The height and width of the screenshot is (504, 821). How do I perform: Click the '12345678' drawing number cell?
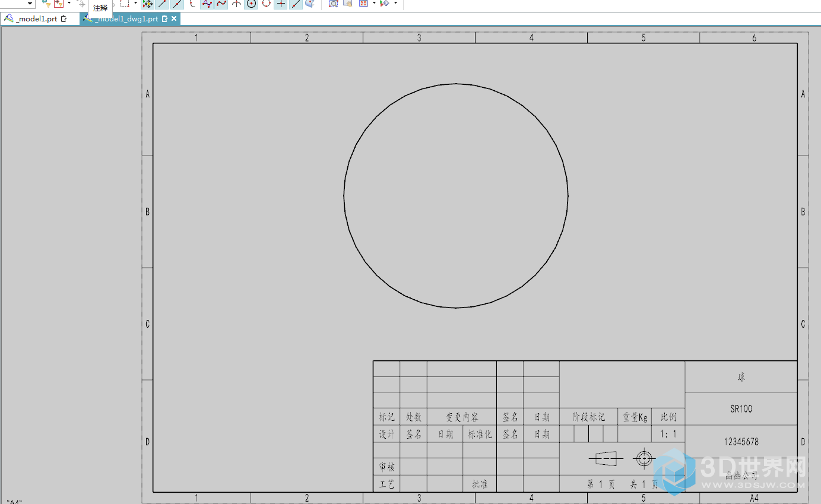coord(741,442)
